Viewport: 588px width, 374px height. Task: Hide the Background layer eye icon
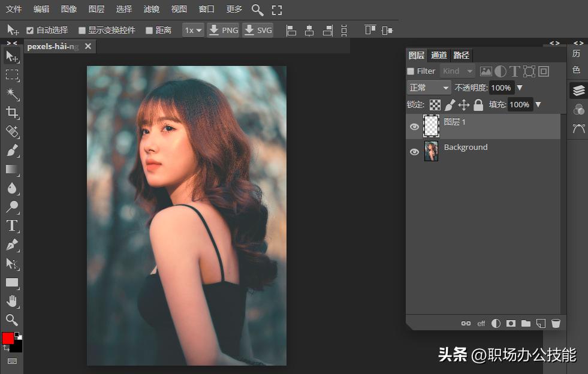[414, 152]
